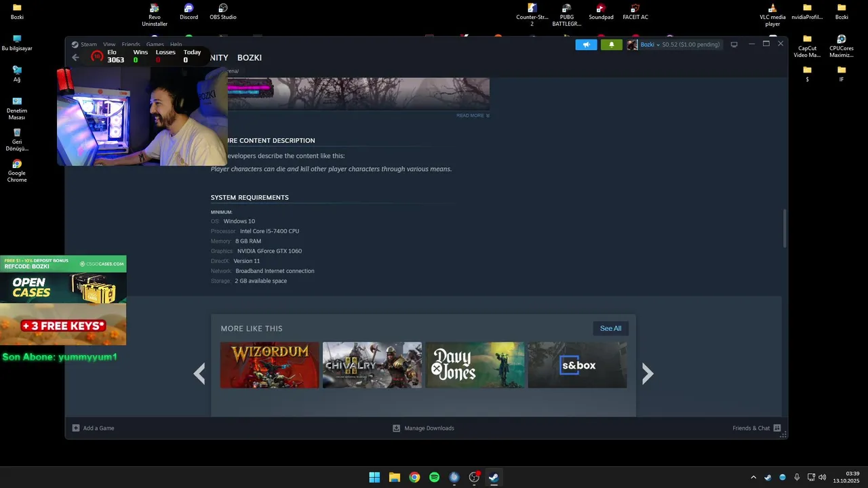Launch PUBG BATTLEGROUNDS desktop shortcut
Screen dimensions: 868x488
click(567, 15)
